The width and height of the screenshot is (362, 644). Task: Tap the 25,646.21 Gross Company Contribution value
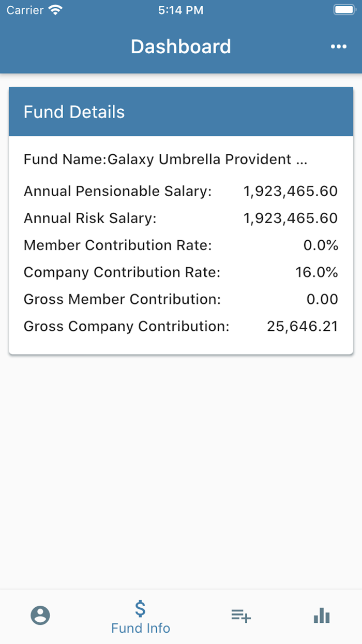click(302, 326)
